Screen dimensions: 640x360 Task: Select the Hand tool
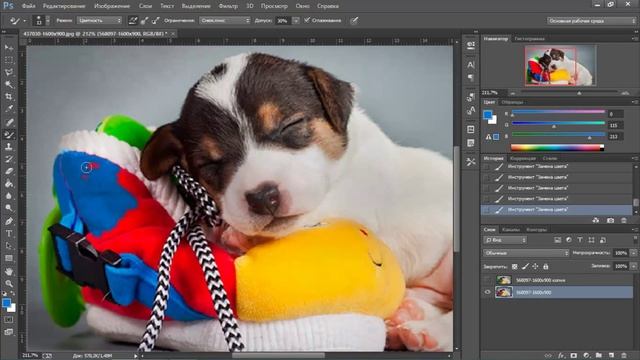[x=9, y=271]
